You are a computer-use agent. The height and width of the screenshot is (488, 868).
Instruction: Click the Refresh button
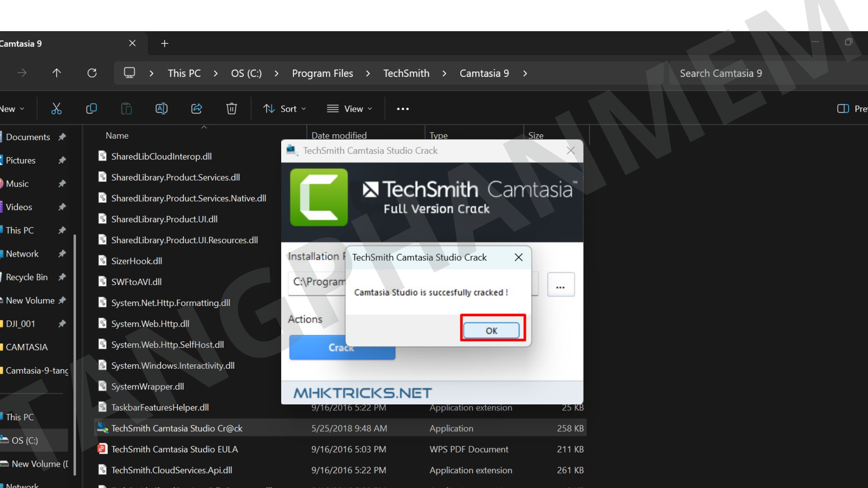click(92, 73)
